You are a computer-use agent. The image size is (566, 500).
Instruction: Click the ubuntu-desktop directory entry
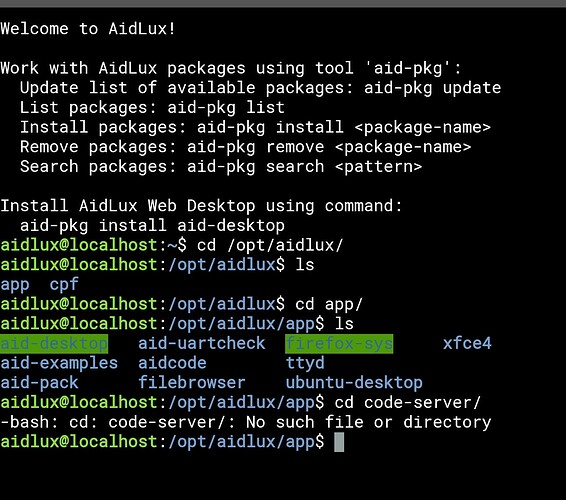click(x=354, y=383)
